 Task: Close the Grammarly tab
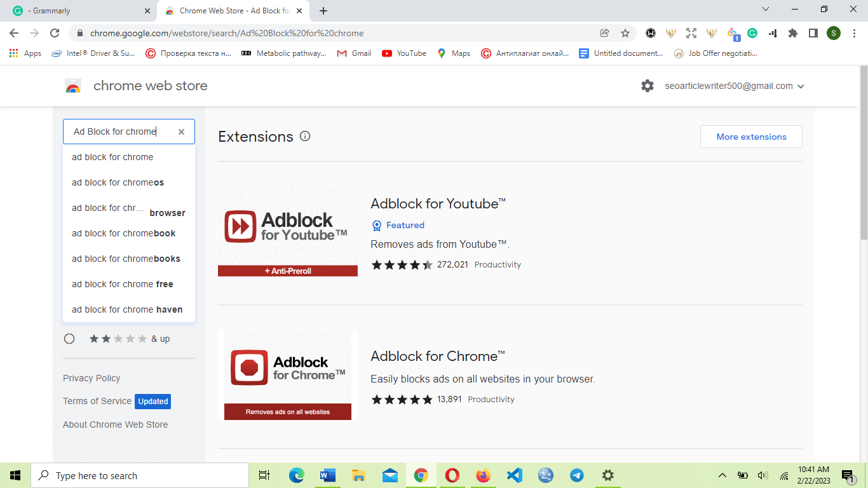click(147, 11)
